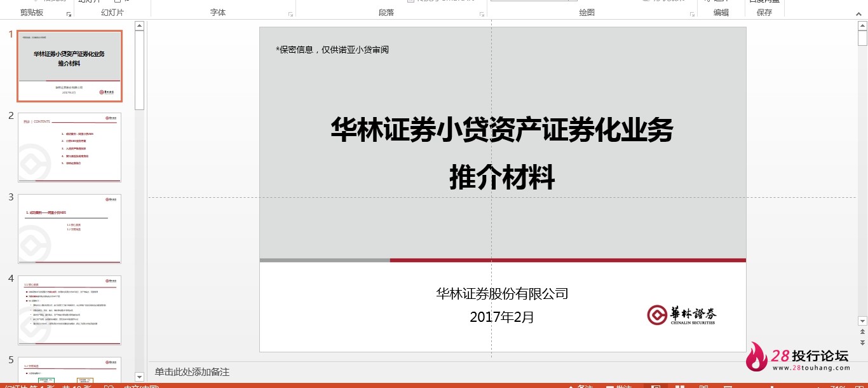Click the 幻灯片 ribbon group label
Viewport: 868px width, 388px height.
112,13
